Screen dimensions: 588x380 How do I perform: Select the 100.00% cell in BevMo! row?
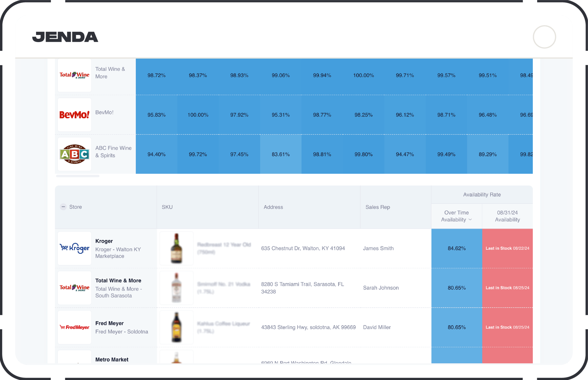tap(198, 115)
